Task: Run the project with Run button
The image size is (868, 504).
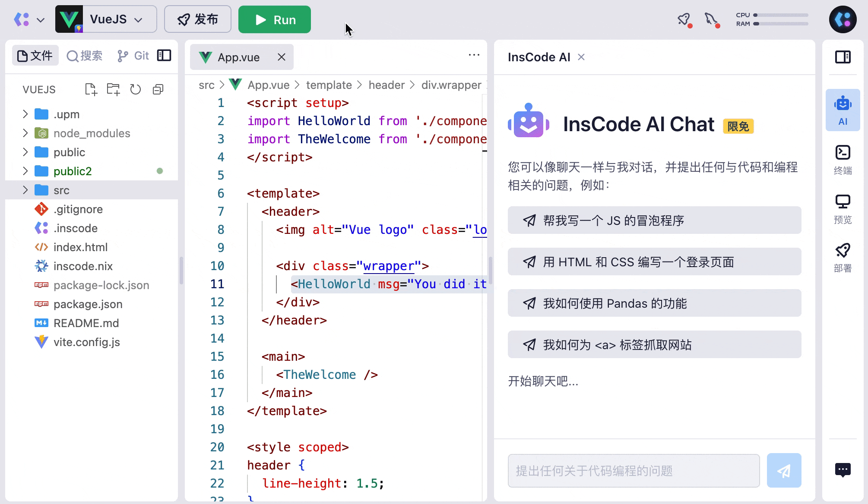Action: coord(275,19)
